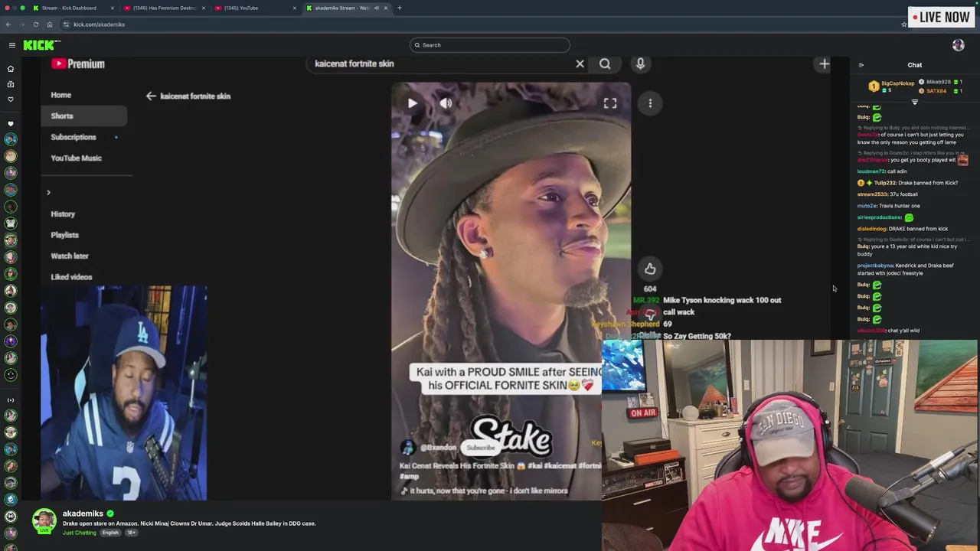The width and height of the screenshot is (980, 551).
Task: Click the browser back button
Action: click(8, 24)
